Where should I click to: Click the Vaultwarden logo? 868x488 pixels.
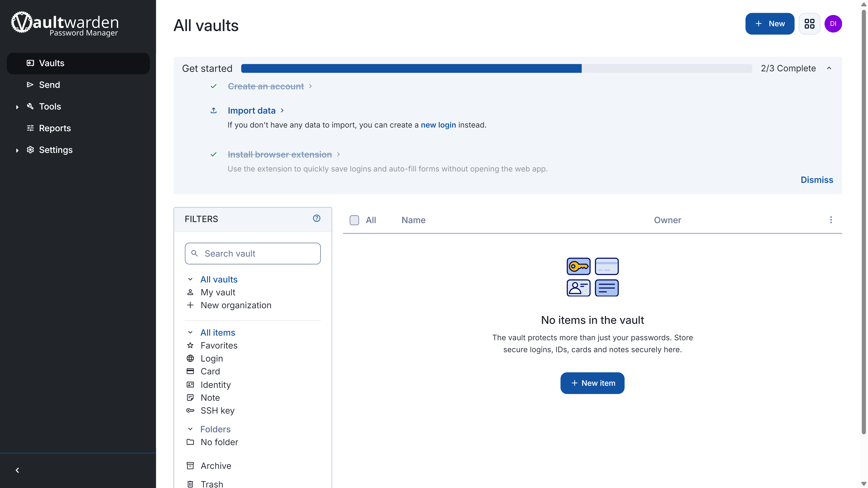65,24
